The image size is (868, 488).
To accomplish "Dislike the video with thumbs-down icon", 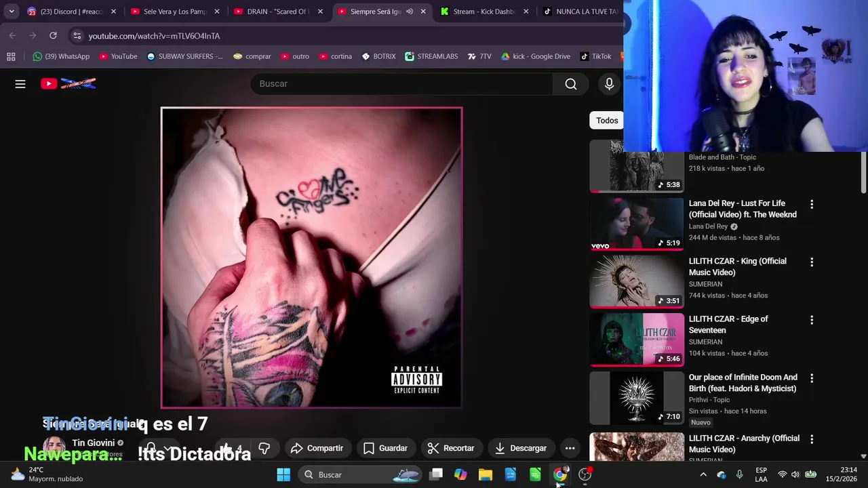I will point(264,448).
